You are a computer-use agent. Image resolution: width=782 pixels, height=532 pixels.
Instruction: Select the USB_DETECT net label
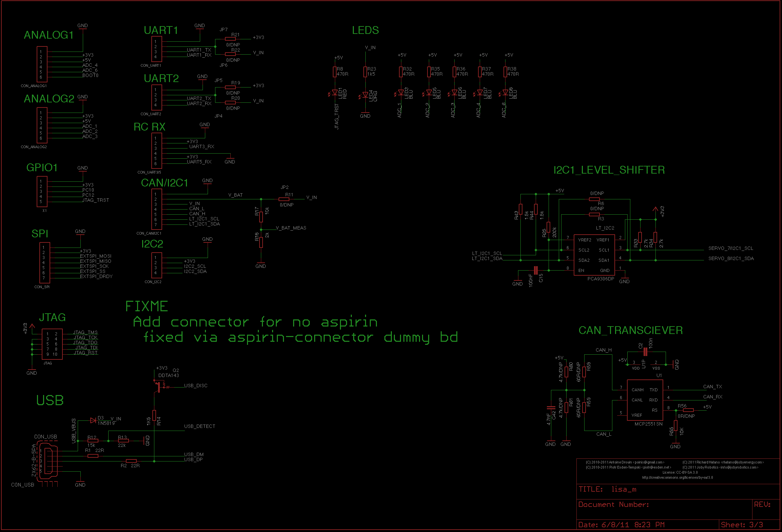click(x=199, y=426)
